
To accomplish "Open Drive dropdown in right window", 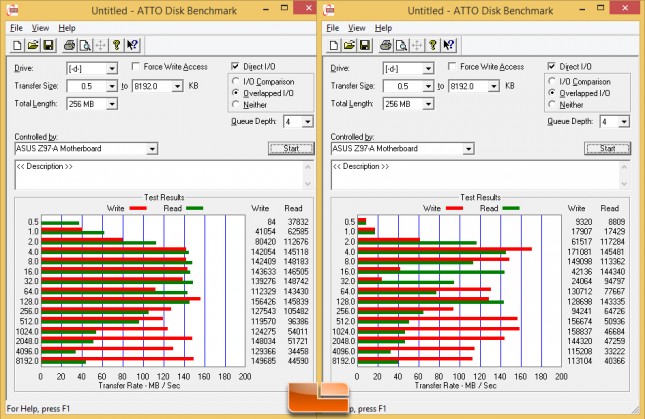I will coord(428,69).
